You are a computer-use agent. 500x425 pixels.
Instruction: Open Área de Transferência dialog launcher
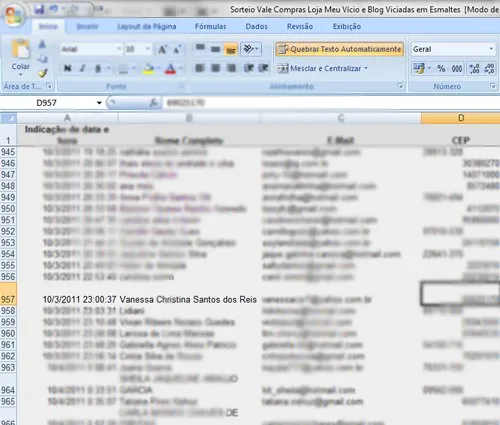pyautogui.click(x=49, y=86)
